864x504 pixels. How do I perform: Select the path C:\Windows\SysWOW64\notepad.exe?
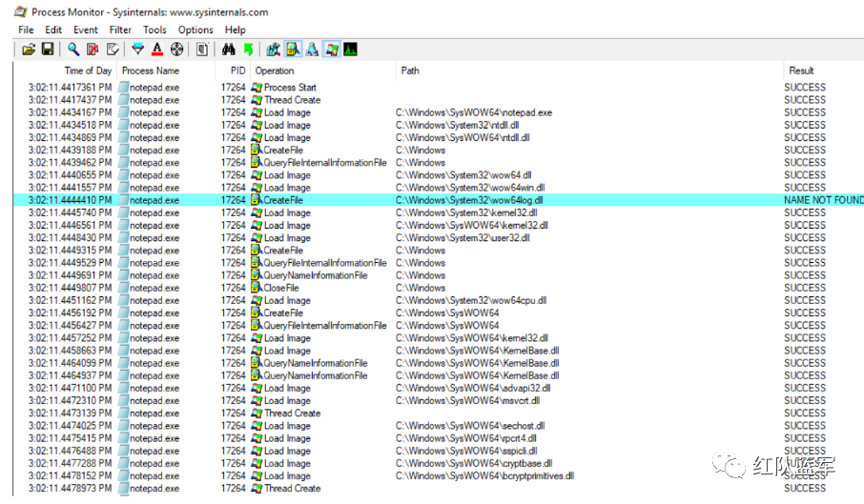pyautogui.click(x=474, y=112)
